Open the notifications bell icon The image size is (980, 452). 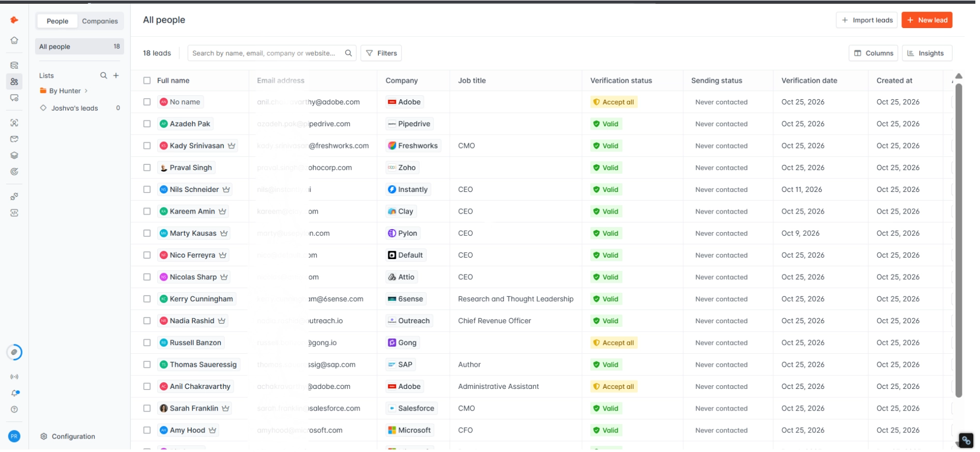point(14,393)
